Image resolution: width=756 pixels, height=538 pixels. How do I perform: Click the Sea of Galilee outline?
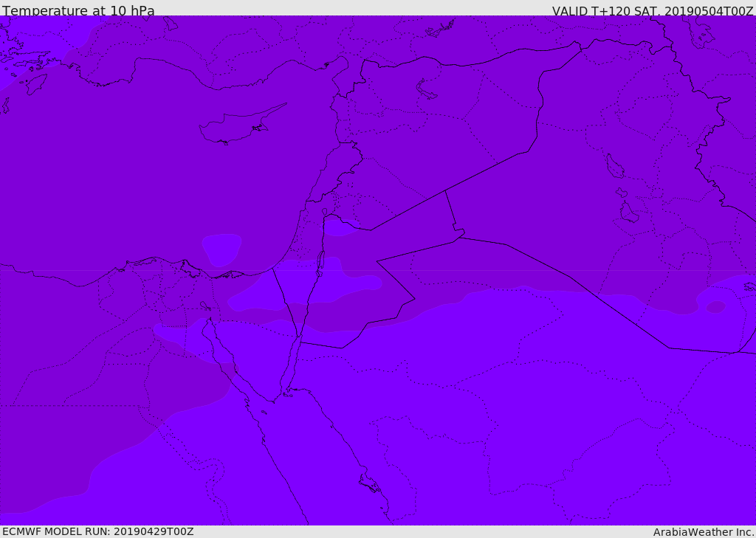click(x=324, y=212)
